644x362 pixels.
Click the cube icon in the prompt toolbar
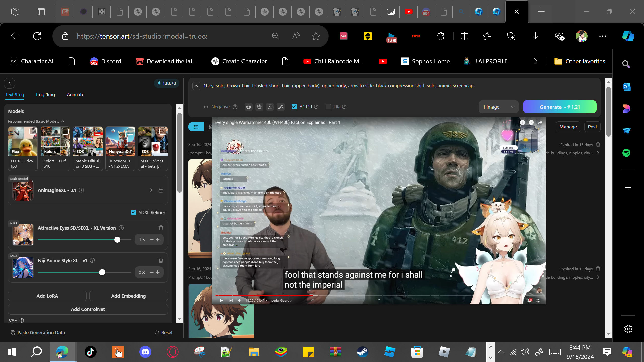click(x=259, y=107)
